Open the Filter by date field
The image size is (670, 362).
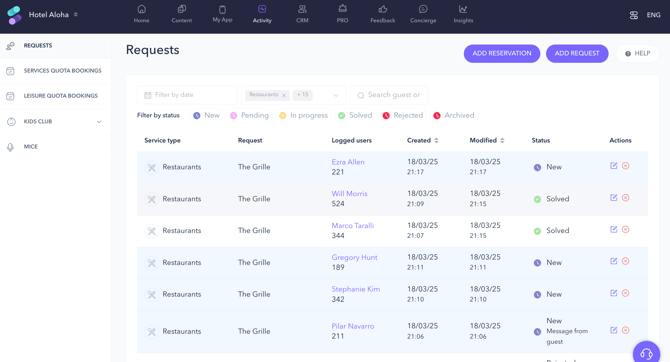187,95
